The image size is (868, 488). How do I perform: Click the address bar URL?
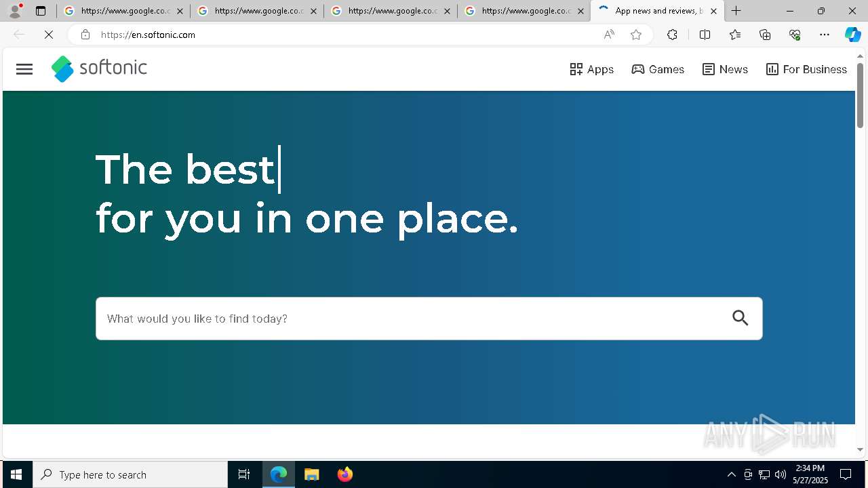[148, 35]
